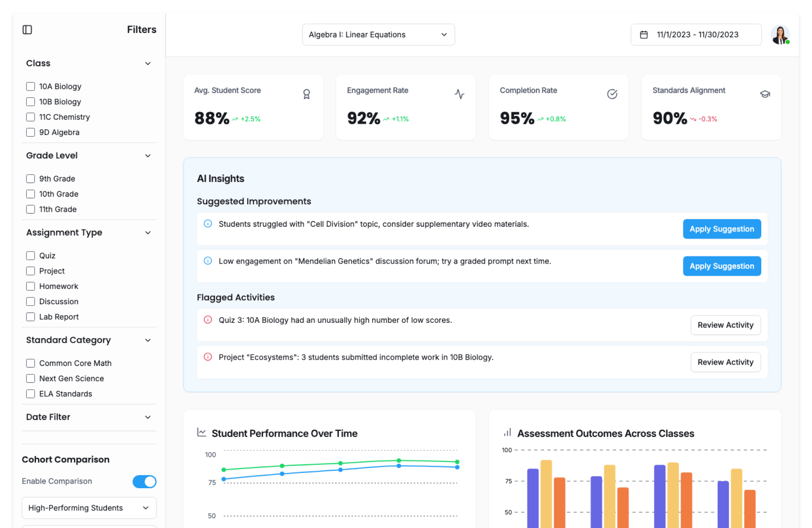The height and width of the screenshot is (528, 812).
Task: Open the Algebra I: Linear Equations dropdown
Action: click(x=378, y=35)
